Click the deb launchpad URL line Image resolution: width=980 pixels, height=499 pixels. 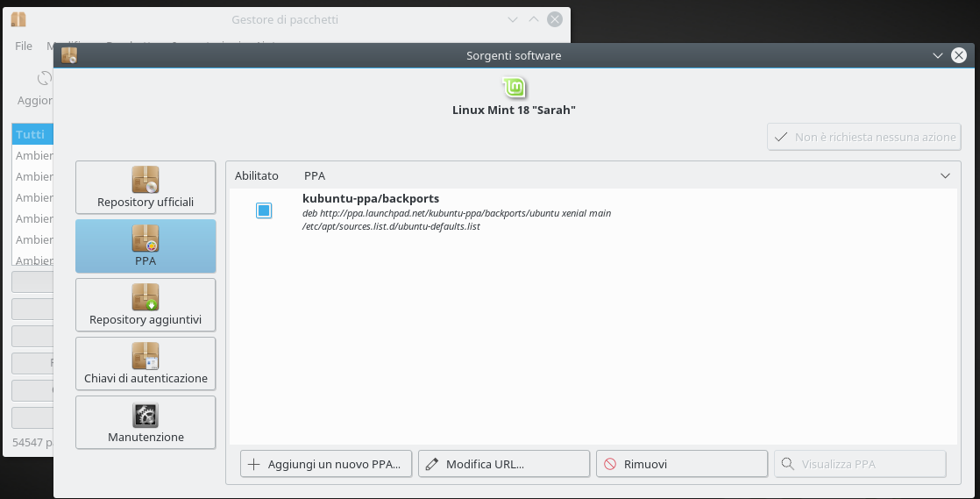coord(457,213)
